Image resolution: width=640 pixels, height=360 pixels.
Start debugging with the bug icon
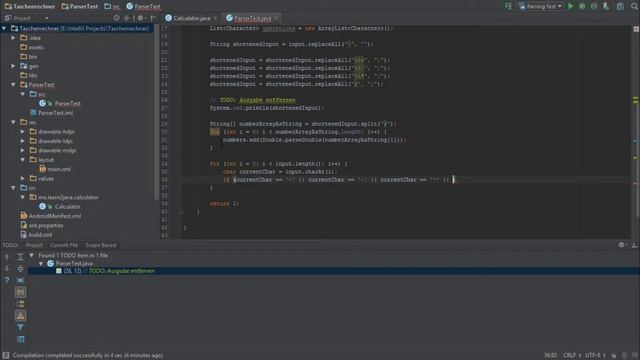click(x=582, y=6)
